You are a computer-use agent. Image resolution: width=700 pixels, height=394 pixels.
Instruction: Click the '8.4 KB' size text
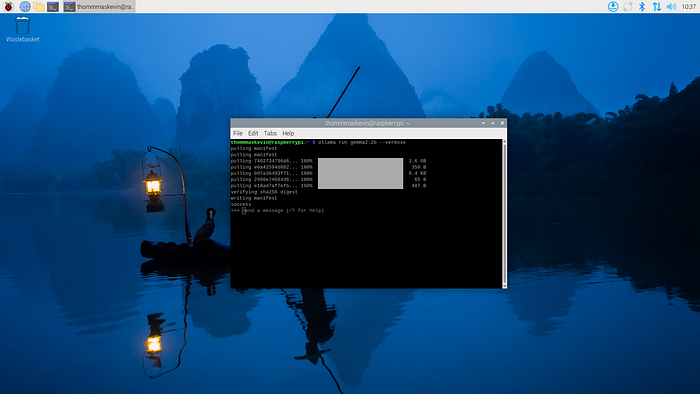point(417,173)
